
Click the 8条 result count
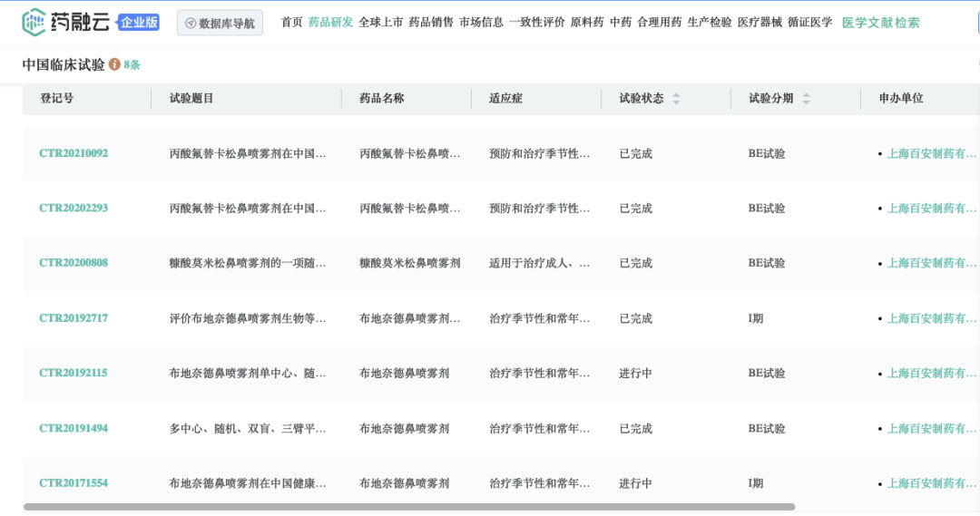pyautogui.click(x=132, y=65)
